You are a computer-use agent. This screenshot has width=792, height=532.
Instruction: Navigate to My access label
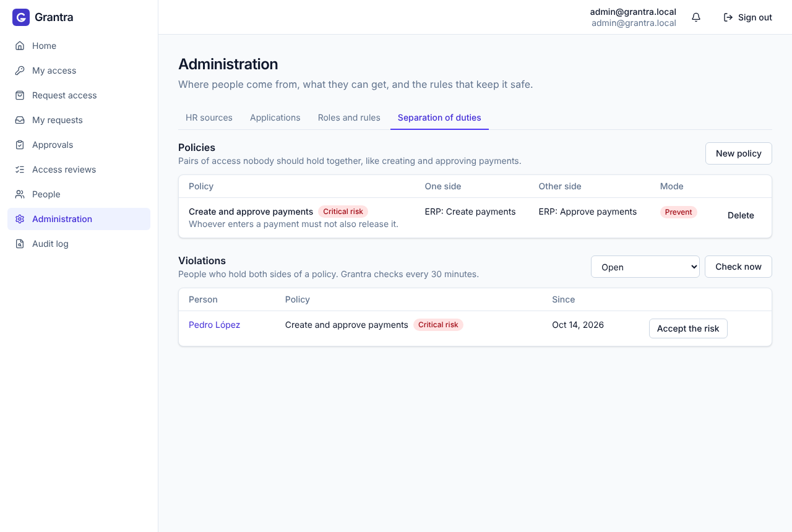click(54, 71)
